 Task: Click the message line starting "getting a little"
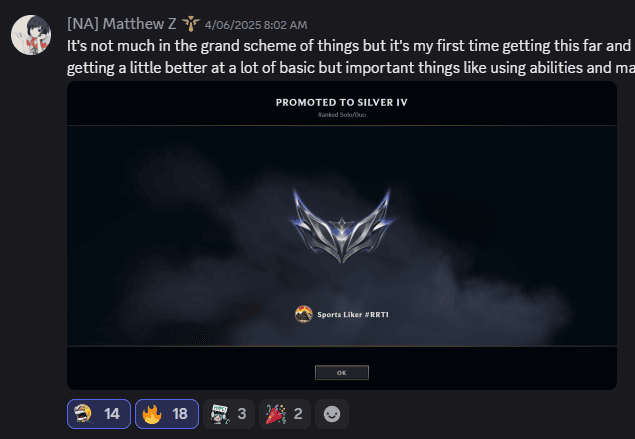click(351, 68)
